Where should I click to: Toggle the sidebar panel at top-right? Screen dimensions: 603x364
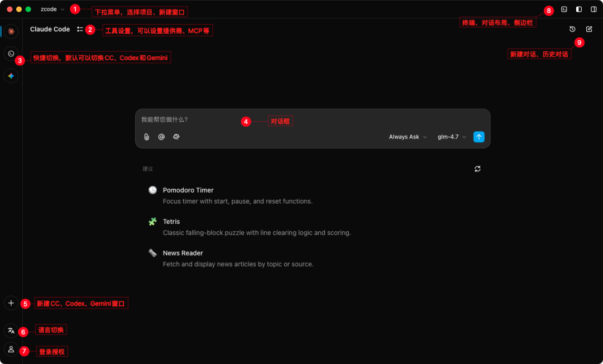pyautogui.click(x=594, y=9)
